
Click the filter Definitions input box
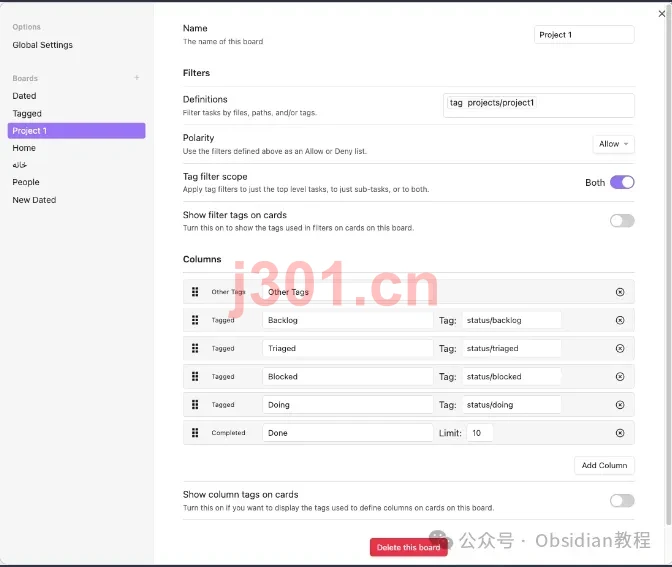coord(539,105)
